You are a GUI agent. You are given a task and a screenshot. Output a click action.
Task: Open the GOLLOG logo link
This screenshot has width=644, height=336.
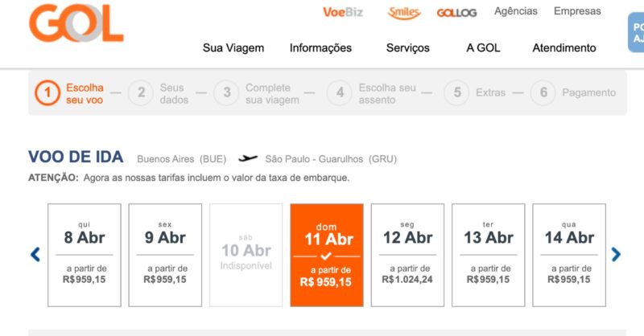tap(458, 13)
